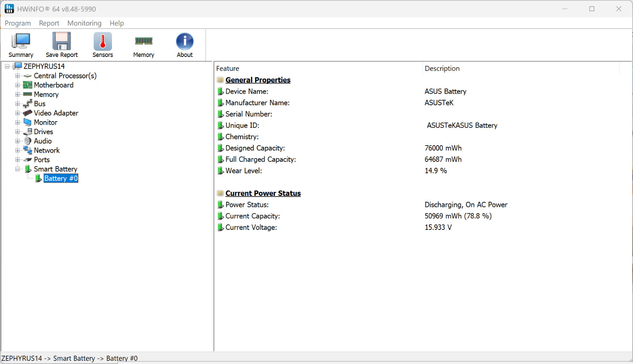Expand the Memory tree node
This screenshot has height=364, width=633.
coord(17,95)
